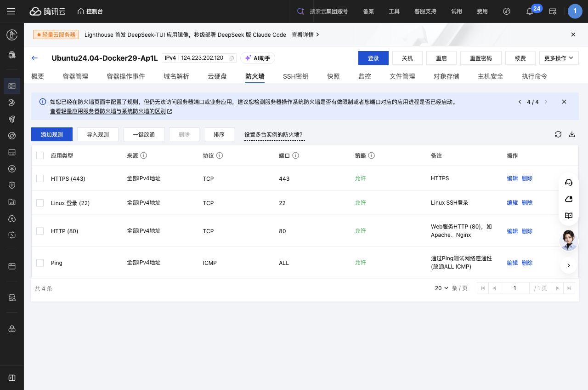Image resolution: width=588 pixels, height=390 pixels.
Task: Expand 查看详情 on the Lighthouse banner
Action: pos(305,34)
